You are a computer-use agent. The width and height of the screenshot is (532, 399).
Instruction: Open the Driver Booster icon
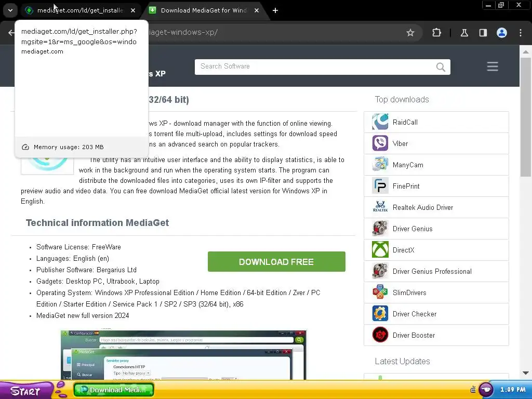(x=380, y=335)
